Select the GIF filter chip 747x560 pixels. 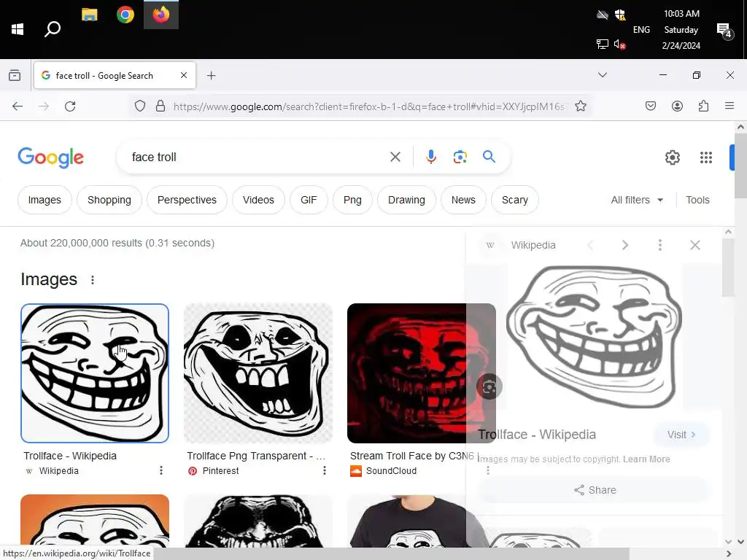[309, 200]
